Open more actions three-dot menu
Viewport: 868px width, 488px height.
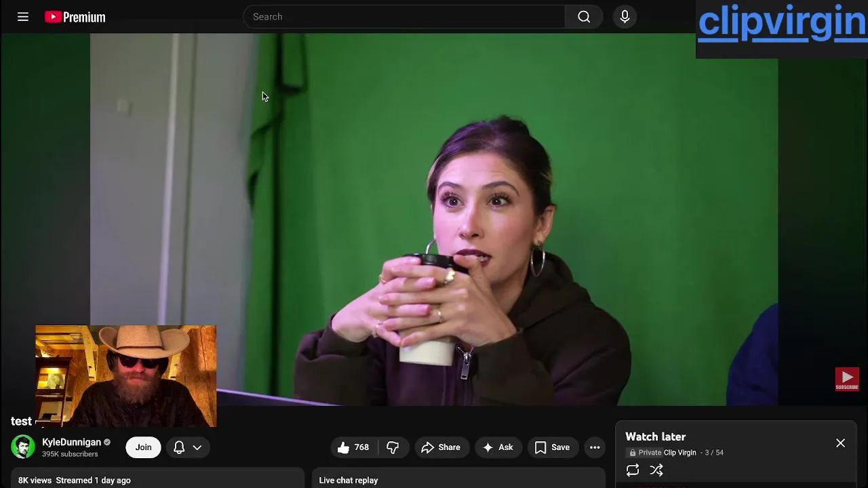(x=595, y=447)
